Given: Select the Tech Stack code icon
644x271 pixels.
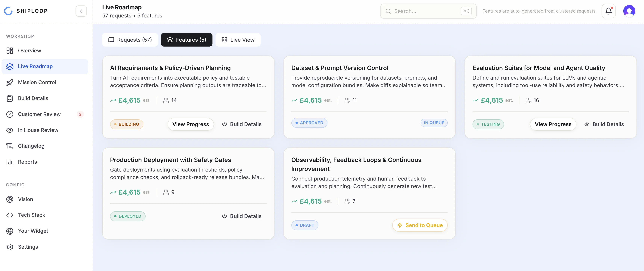Looking at the screenshot, I should coord(10,215).
